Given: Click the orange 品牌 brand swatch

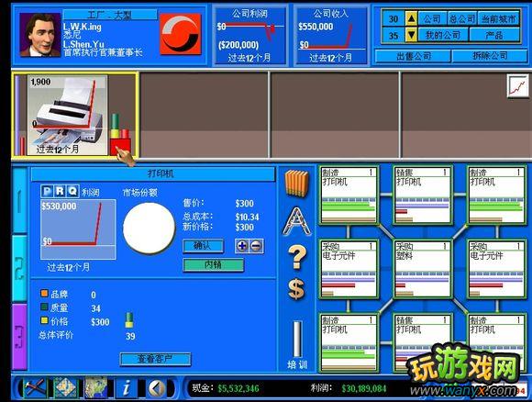Looking at the screenshot, I should tap(44, 293).
